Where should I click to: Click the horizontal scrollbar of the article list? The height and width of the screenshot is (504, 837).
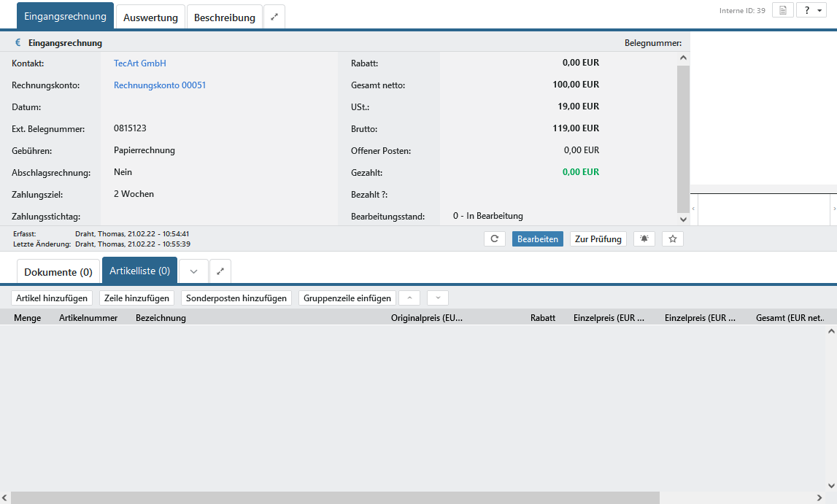click(x=336, y=497)
